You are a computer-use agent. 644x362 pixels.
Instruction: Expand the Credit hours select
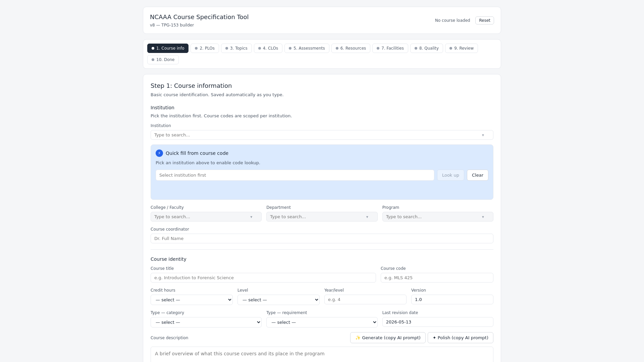(x=192, y=300)
